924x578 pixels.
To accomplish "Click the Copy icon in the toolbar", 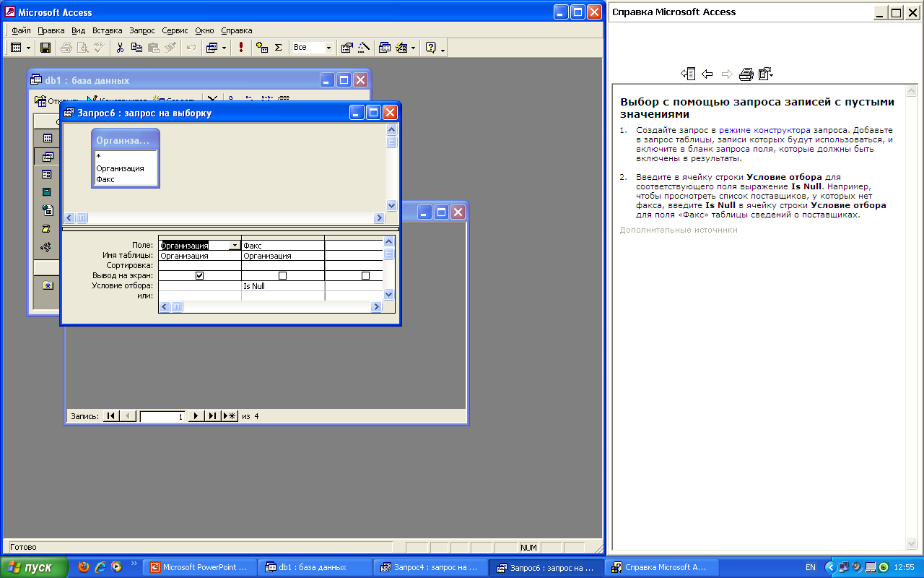I will click(136, 48).
